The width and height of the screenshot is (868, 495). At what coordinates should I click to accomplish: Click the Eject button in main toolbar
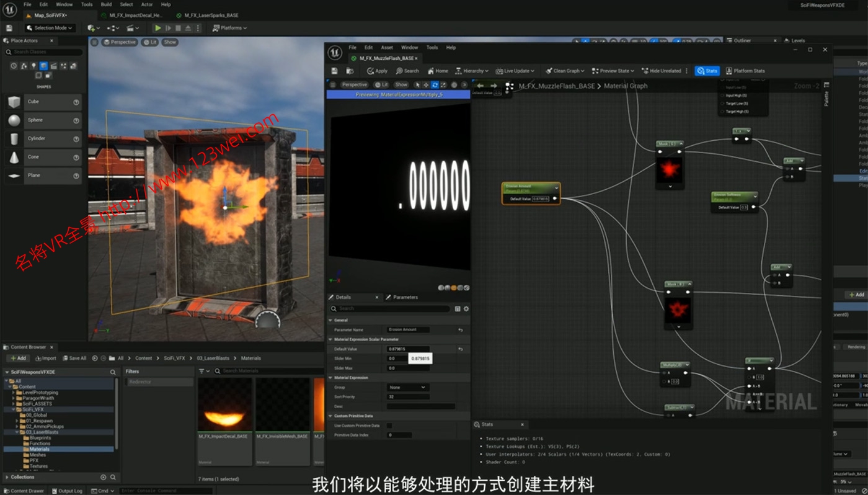[188, 28]
